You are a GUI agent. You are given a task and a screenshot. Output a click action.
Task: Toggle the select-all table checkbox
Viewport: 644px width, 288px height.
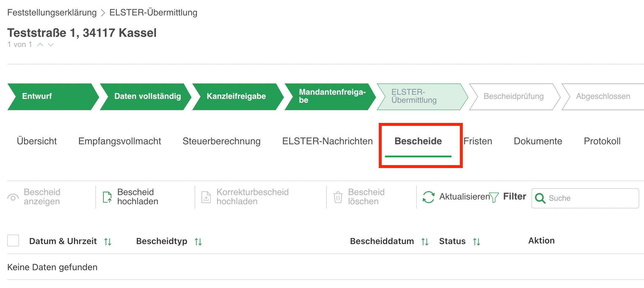pos(13,240)
